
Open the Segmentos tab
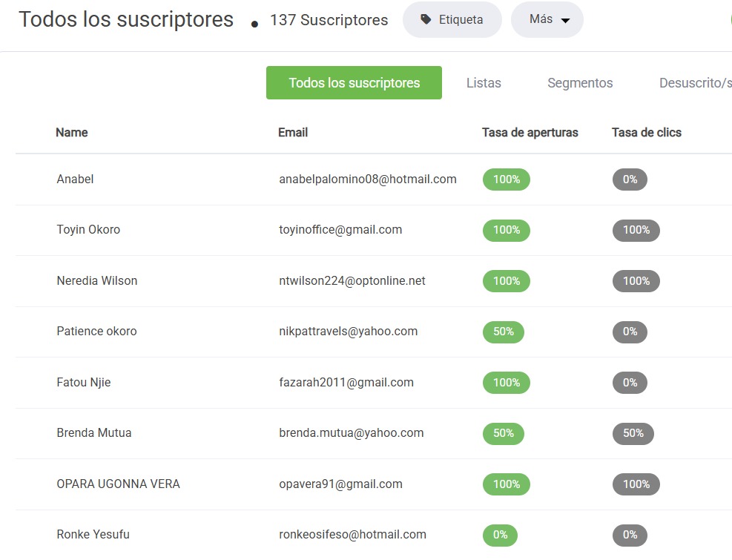[x=580, y=82]
